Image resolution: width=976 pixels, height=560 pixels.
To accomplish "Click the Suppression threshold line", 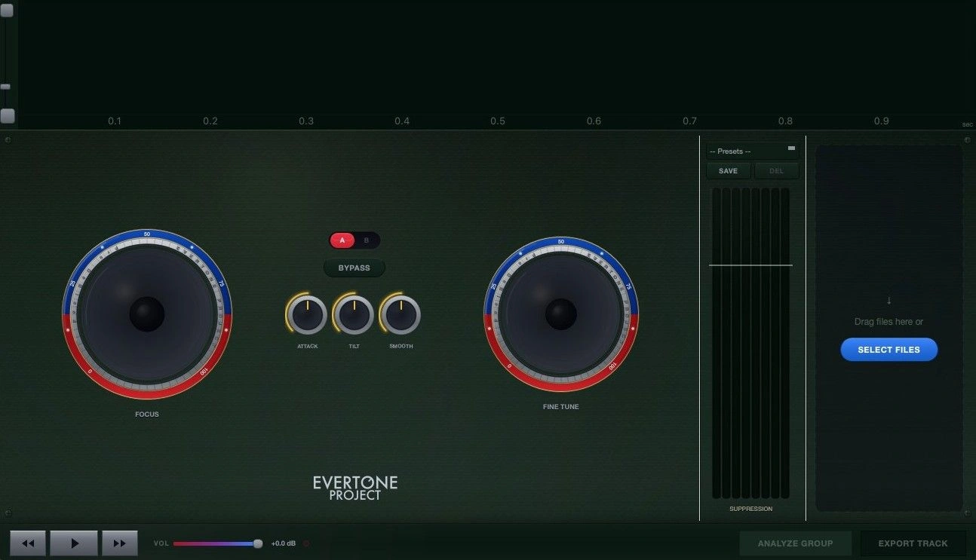I will [x=750, y=265].
